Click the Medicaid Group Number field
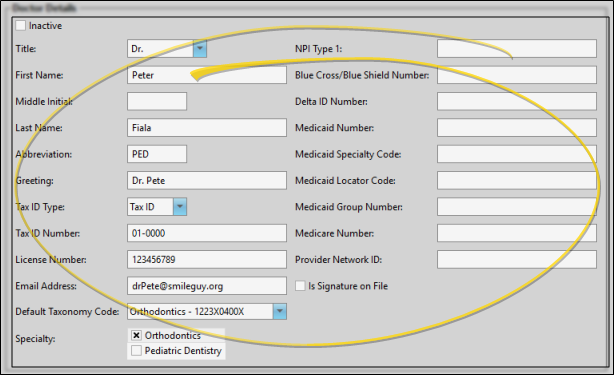Viewport: 615px width, 376px height. 517,207
